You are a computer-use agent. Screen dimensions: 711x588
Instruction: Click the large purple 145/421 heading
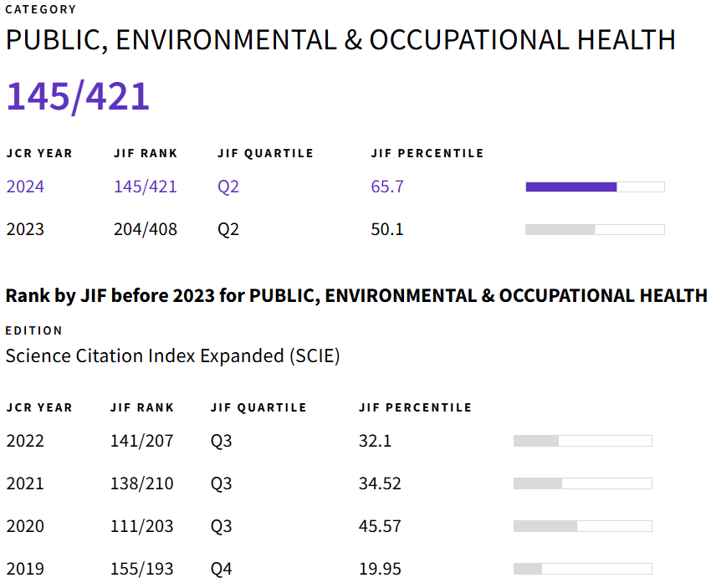(x=78, y=96)
